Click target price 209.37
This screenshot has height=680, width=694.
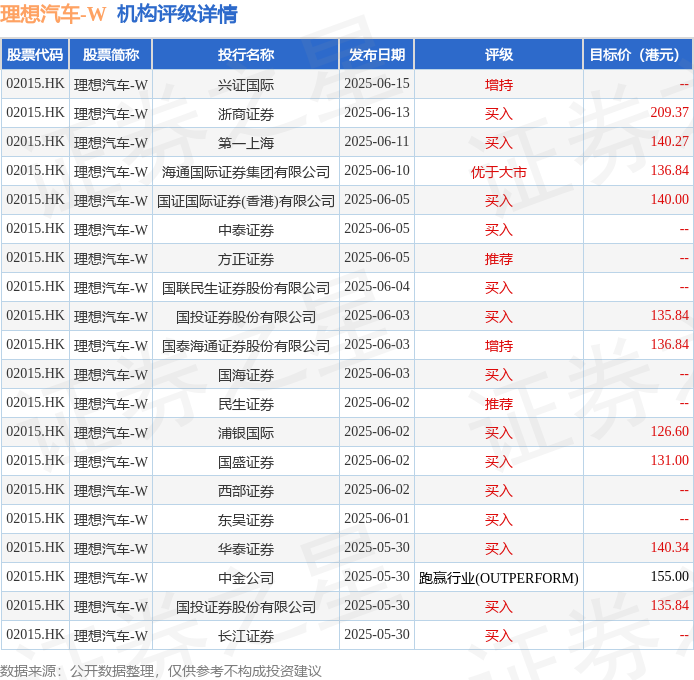pyautogui.click(x=669, y=112)
